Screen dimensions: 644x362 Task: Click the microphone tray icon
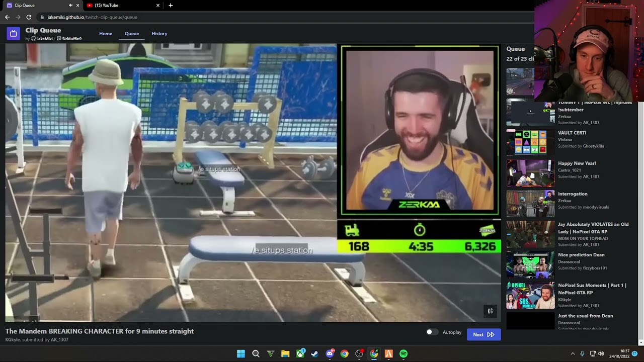click(583, 354)
